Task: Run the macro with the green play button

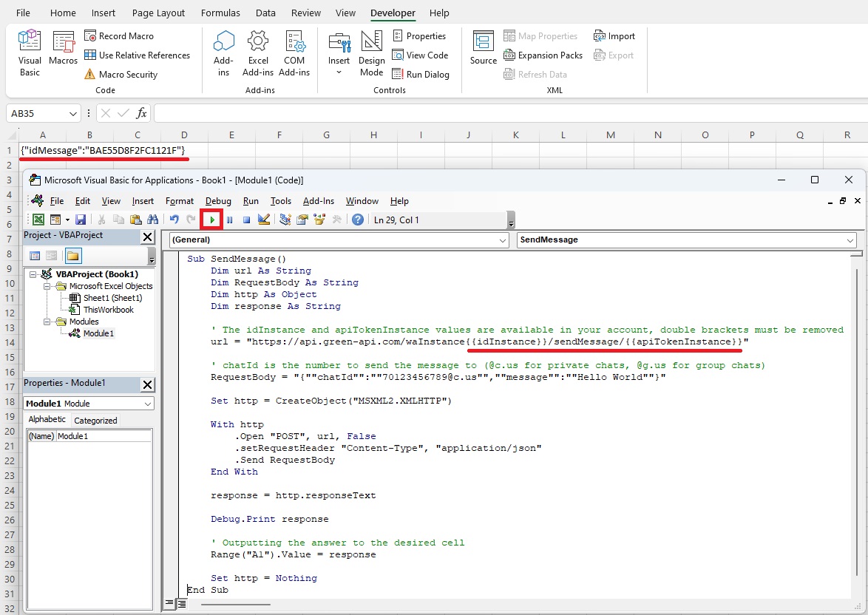Action: (x=212, y=220)
